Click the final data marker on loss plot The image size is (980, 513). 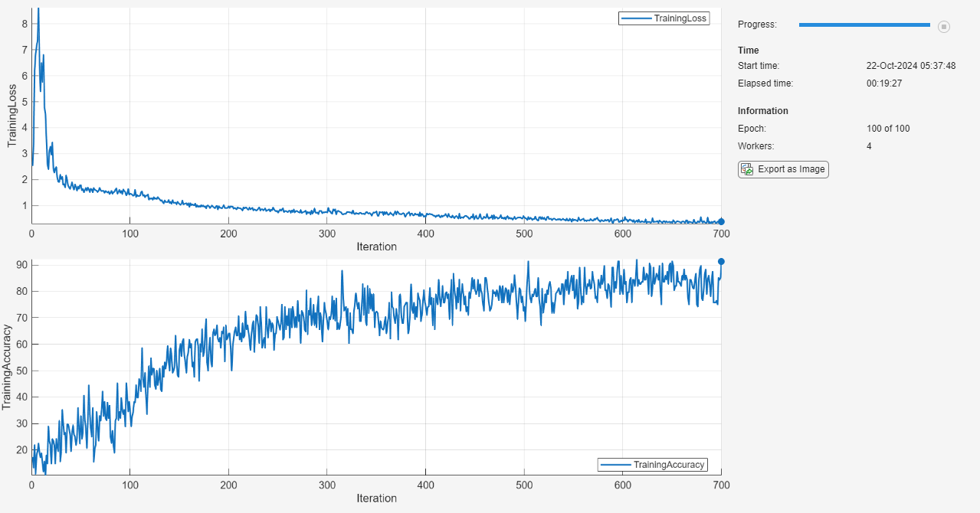click(721, 221)
